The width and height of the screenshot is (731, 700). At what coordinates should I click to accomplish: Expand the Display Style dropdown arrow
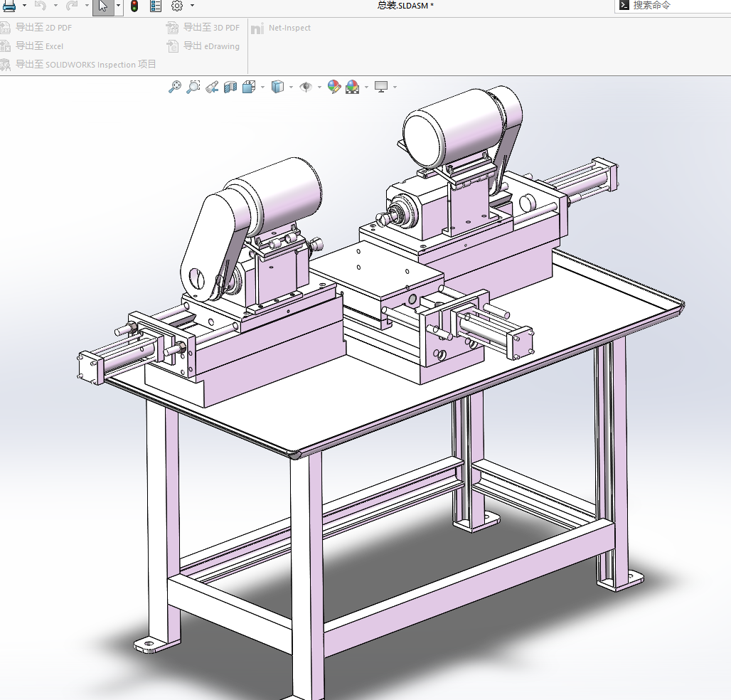tap(292, 87)
